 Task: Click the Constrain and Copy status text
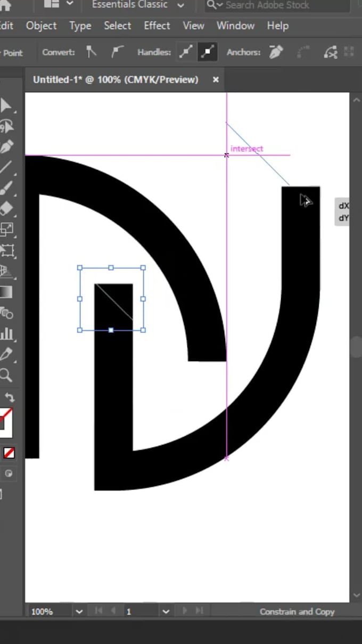coord(297,612)
